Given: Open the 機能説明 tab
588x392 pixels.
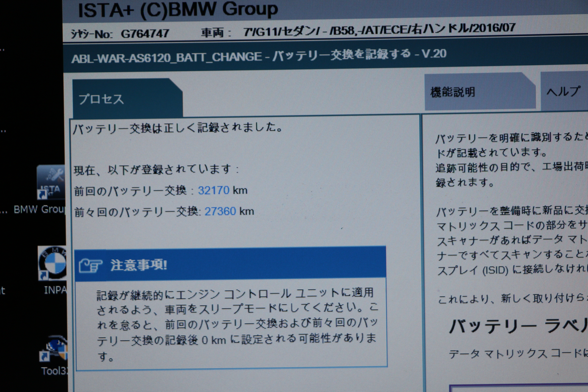Looking at the screenshot, I should pos(480,91).
